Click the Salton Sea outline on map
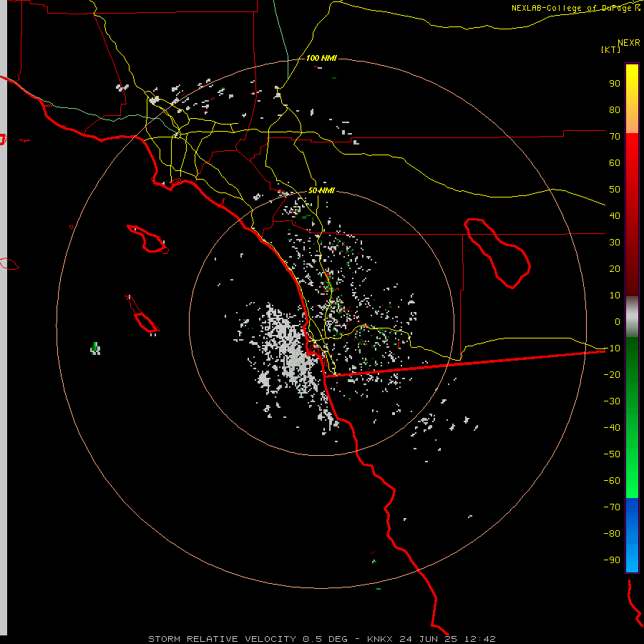 click(x=497, y=253)
